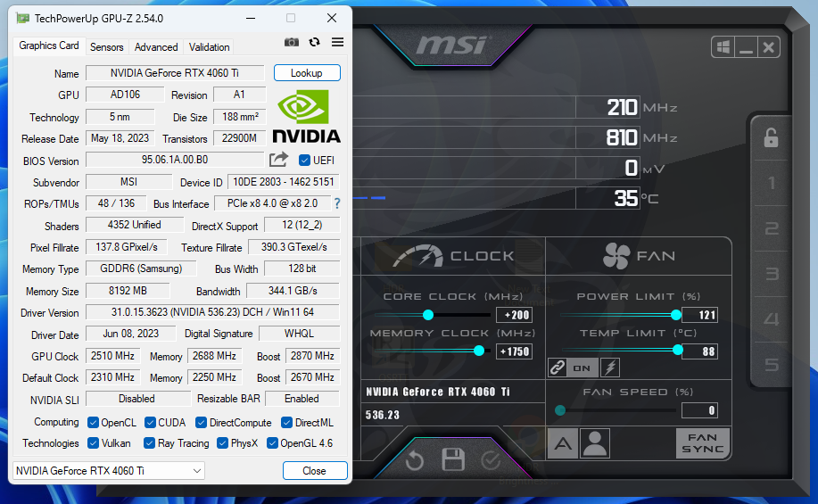The height and width of the screenshot is (504, 818).
Task: Toggle the DirectML checkbox
Action: [x=286, y=422]
